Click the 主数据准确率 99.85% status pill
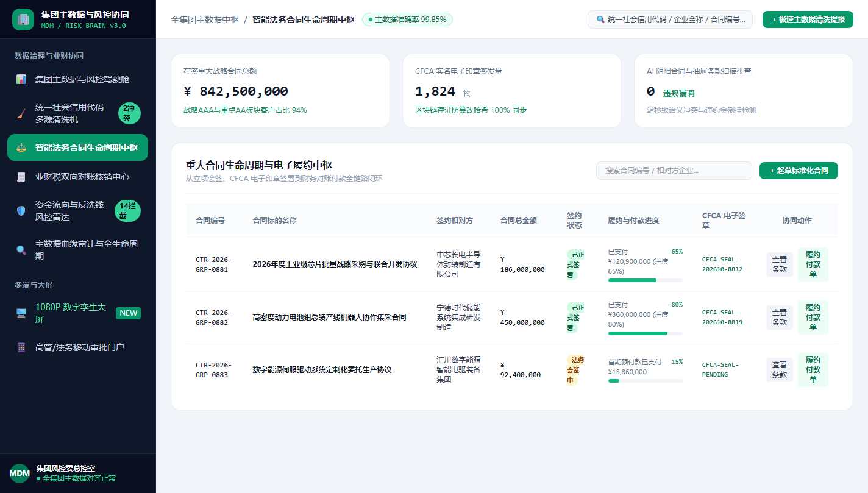This screenshot has width=868, height=493. [407, 20]
